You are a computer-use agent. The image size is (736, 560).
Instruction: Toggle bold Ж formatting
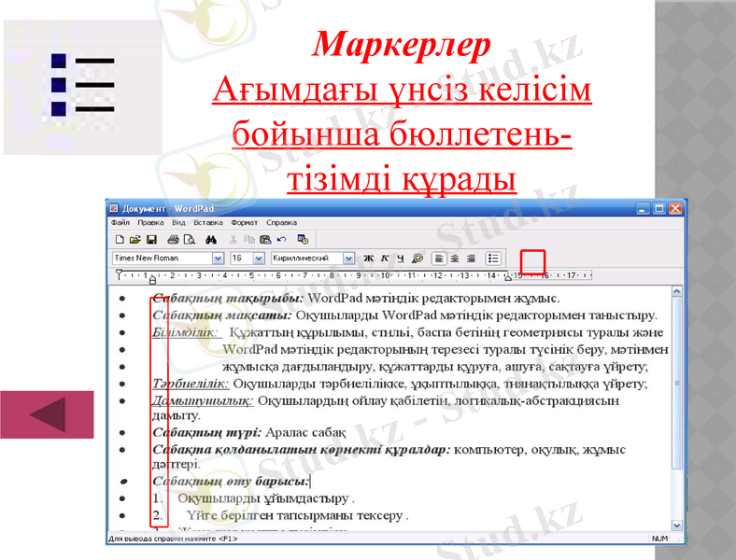369,259
